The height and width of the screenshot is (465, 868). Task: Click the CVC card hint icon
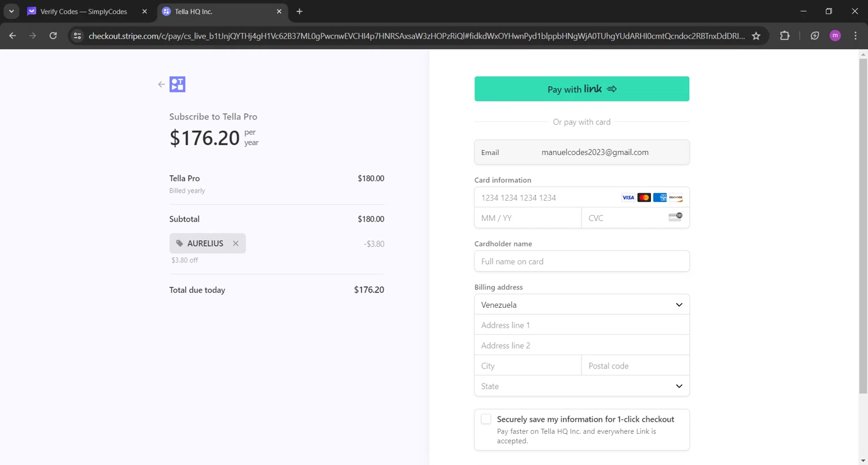point(675,217)
